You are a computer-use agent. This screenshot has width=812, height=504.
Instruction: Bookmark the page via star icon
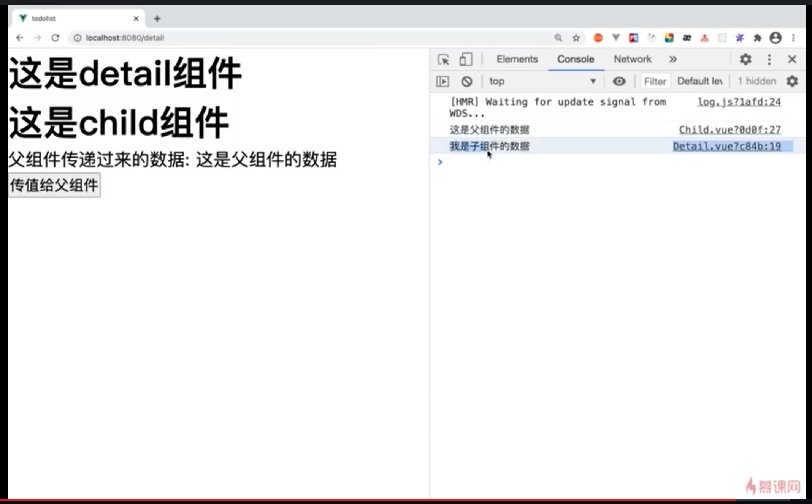575,38
